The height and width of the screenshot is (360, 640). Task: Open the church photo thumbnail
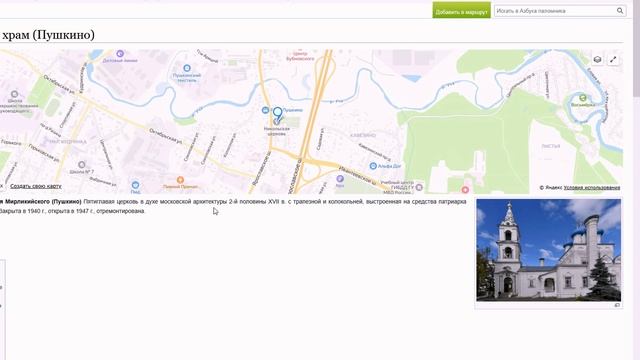[549, 250]
